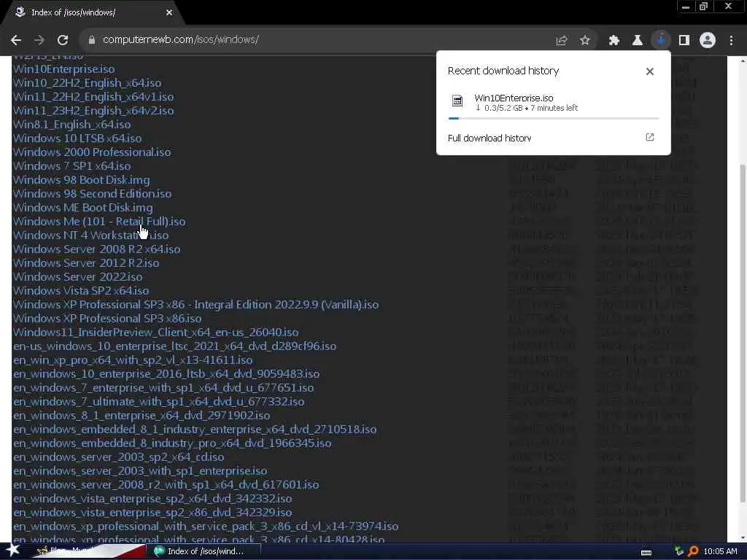The image size is (747, 560).
Task: Open en_windows_server_2003_with_sp1_enterprise.iso link
Action: (x=140, y=470)
